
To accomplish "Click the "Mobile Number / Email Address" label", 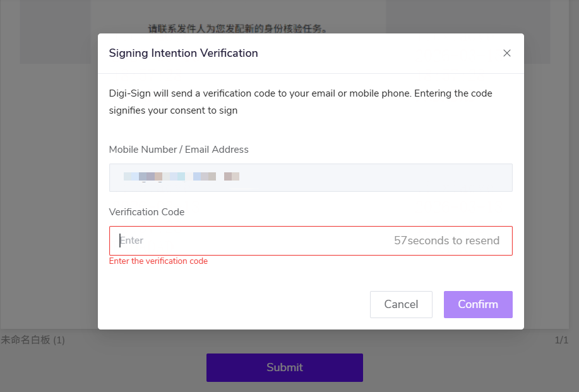I will [179, 150].
